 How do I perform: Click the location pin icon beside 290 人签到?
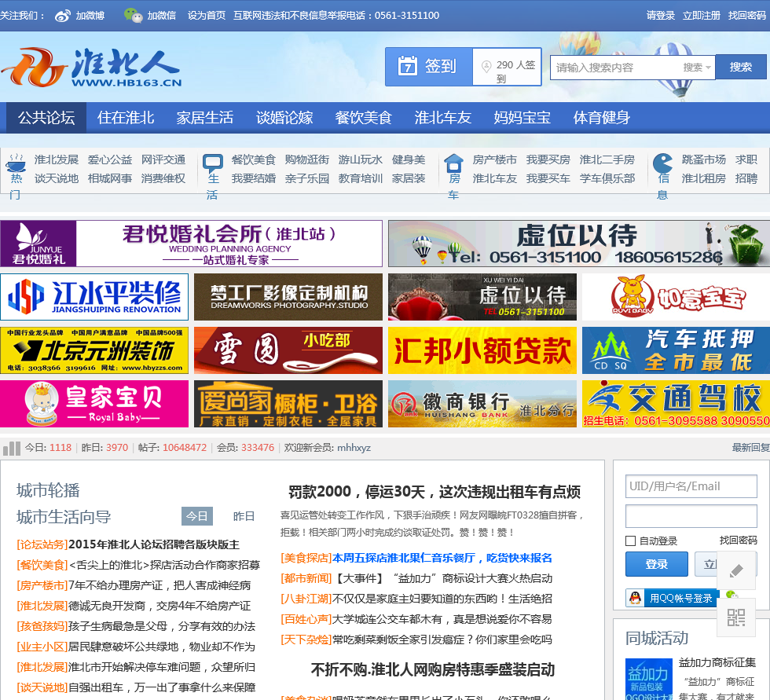(486, 66)
